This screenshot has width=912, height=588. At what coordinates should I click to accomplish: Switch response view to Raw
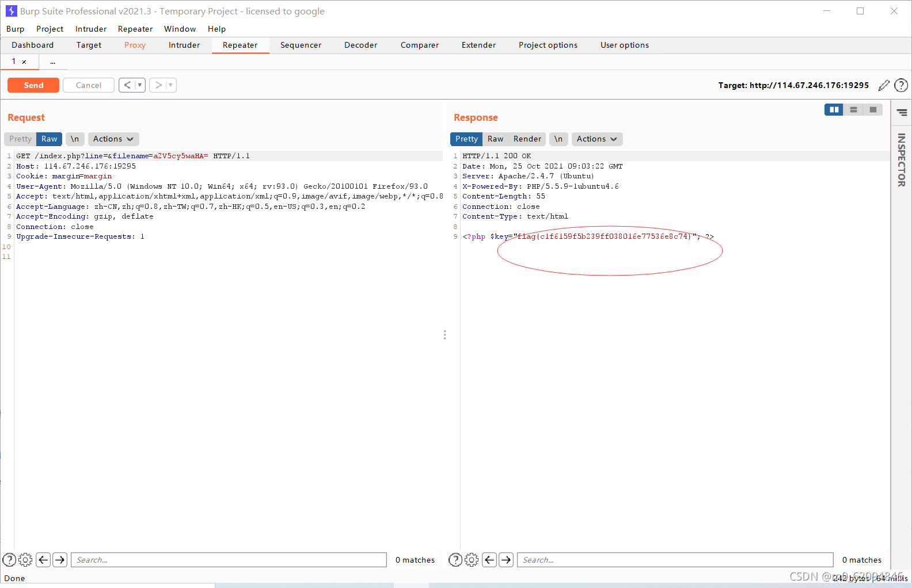[495, 139]
